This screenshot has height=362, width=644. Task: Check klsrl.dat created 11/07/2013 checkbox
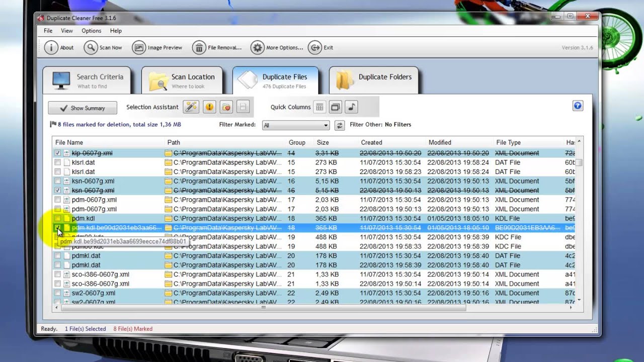(x=58, y=162)
